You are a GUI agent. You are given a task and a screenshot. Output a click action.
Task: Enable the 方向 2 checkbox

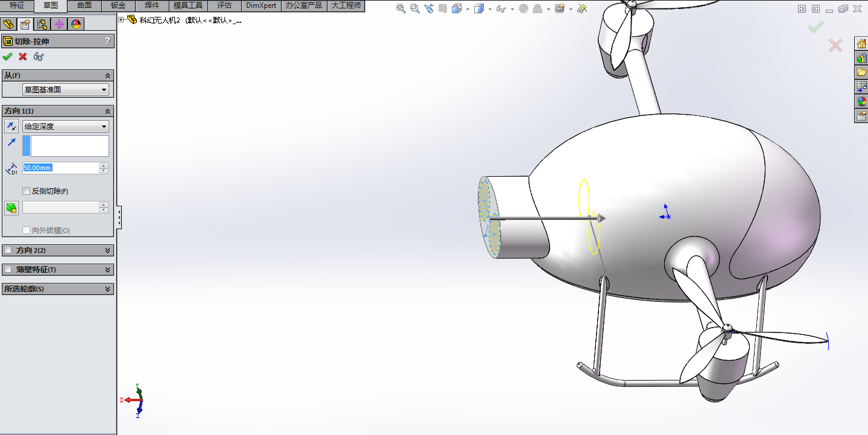[x=8, y=250]
